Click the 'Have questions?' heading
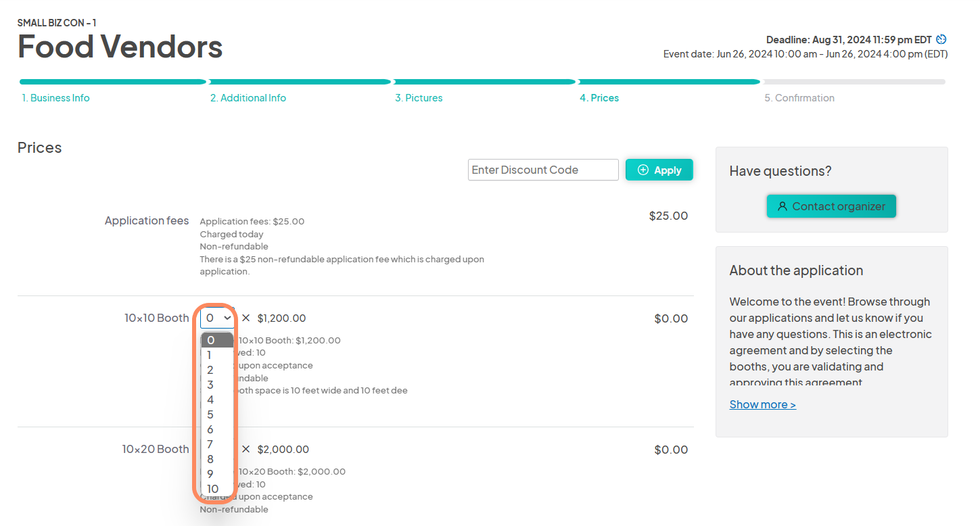This screenshot has width=980, height=526. tap(780, 171)
